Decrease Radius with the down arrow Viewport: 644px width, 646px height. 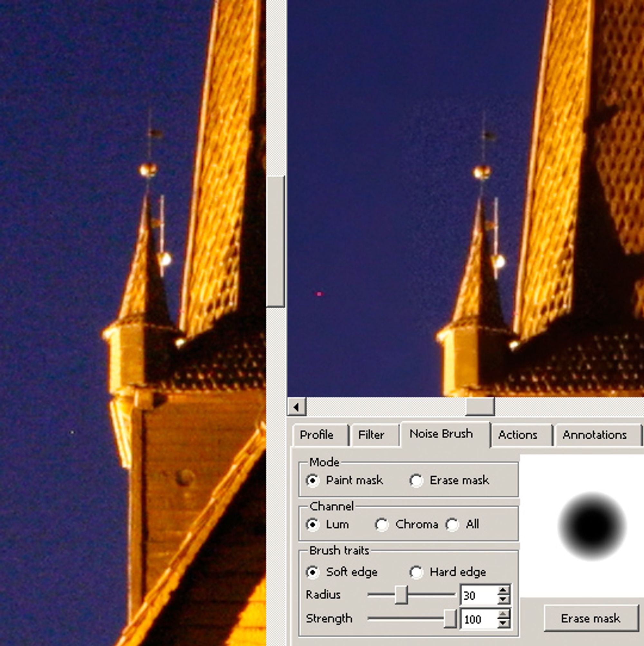tap(503, 600)
